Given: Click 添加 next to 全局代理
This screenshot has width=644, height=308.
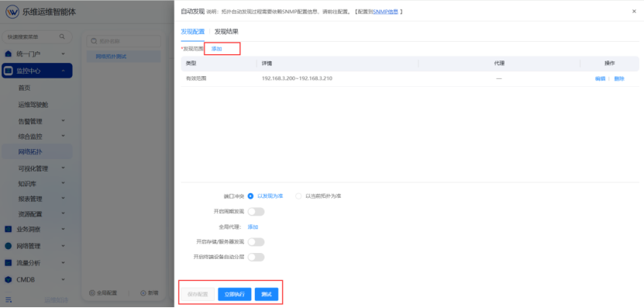Looking at the screenshot, I should 253,227.
